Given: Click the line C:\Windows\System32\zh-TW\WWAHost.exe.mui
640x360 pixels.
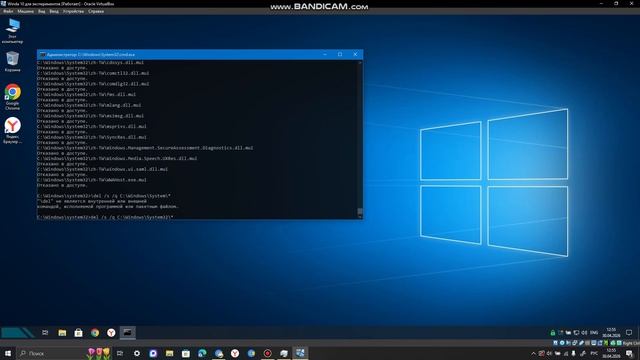Looking at the screenshot, I should pos(92,180).
